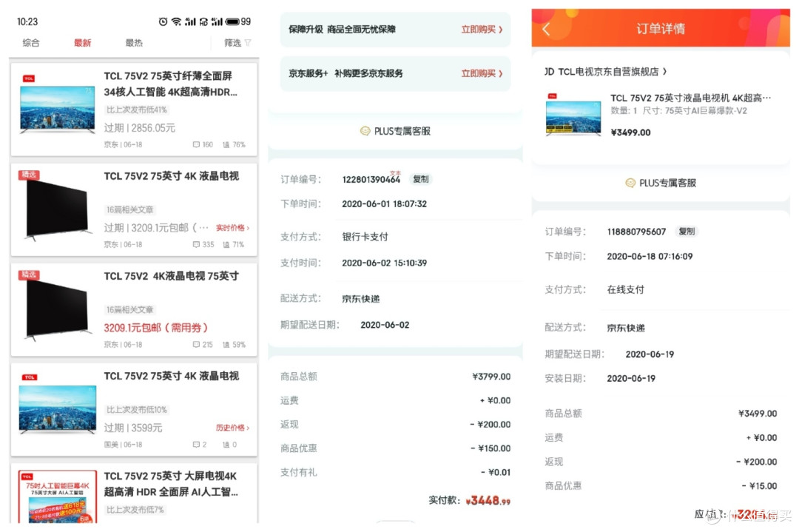Open TCL电视京东自营旗舰店 store link

coord(606,72)
